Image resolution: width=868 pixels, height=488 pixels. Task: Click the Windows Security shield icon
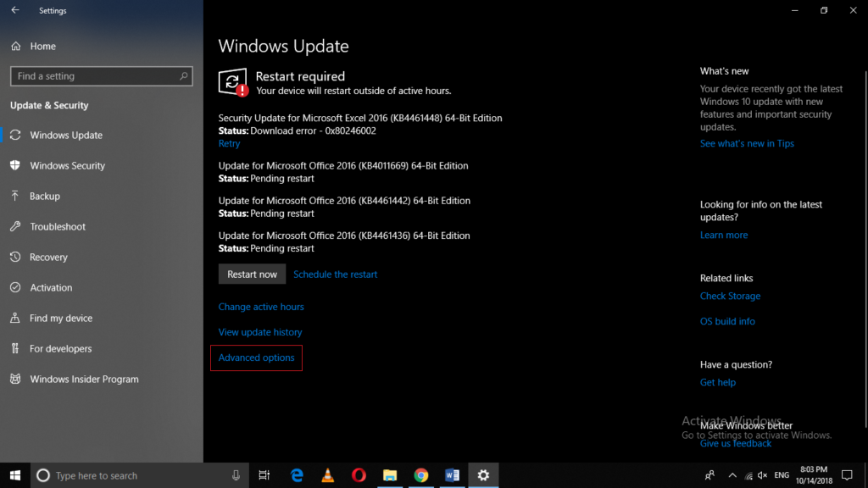[15, 165]
